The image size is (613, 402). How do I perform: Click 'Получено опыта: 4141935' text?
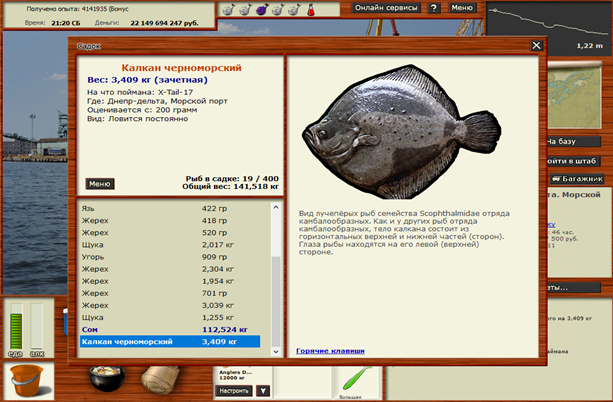point(72,9)
